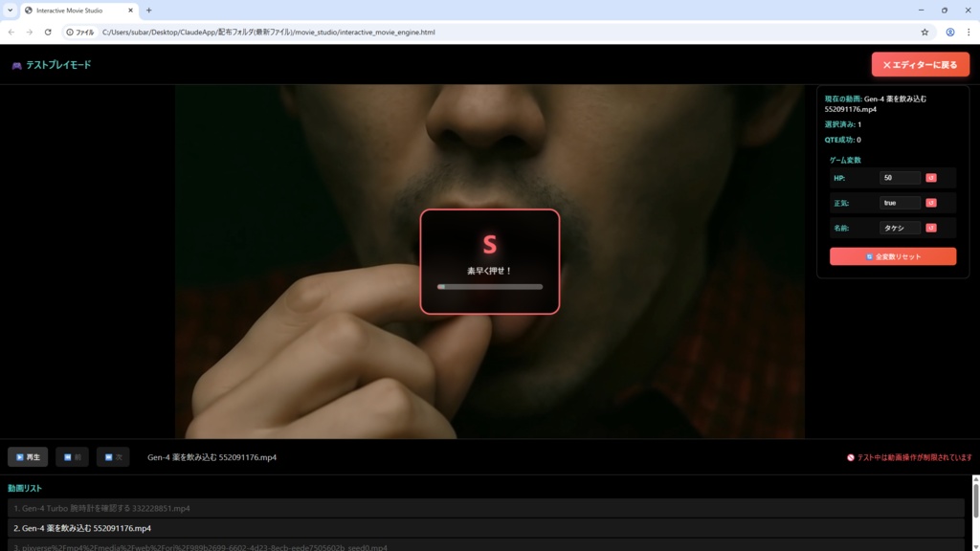Click the 次 next-video button
The height and width of the screenshot is (551, 980).
point(112,456)
